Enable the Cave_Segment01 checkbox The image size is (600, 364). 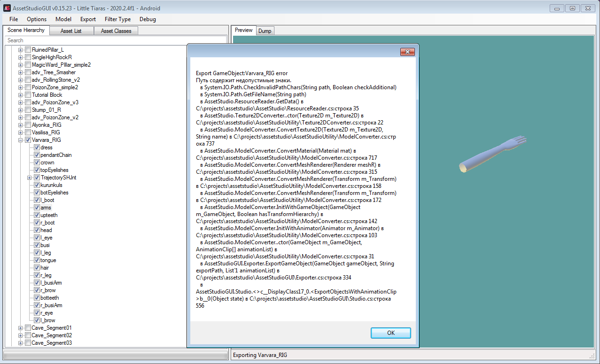click(28, 328)
